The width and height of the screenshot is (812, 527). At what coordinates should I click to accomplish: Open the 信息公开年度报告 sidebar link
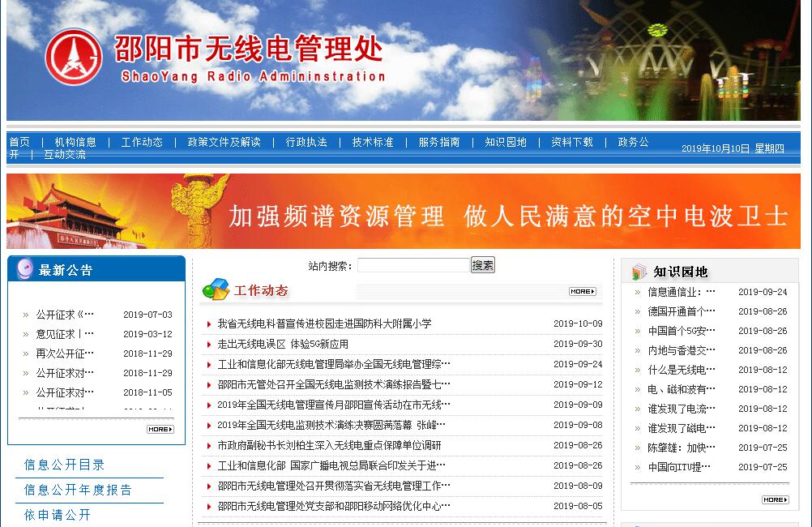coord(78,490)
